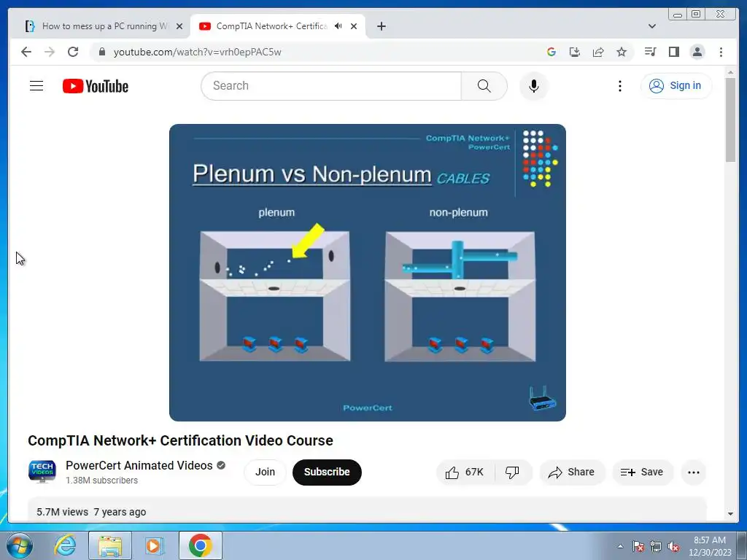Viewport: 747px width, 560px height.
Task: Click the address bar URL
Action: [197, 52]
